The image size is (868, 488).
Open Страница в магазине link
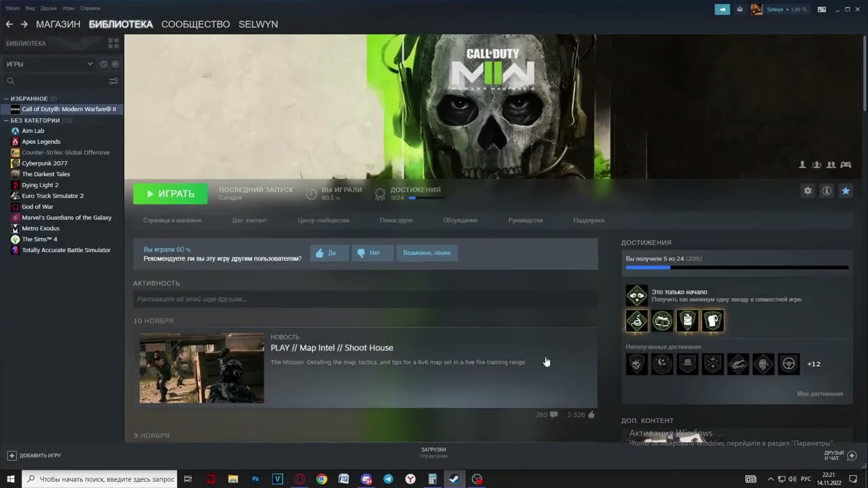click(172, 220)
